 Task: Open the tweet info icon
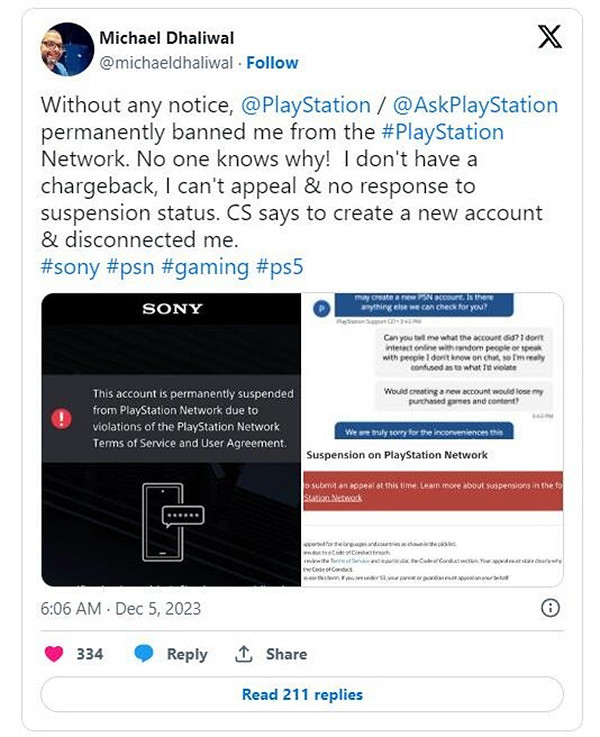click(549, 608)
